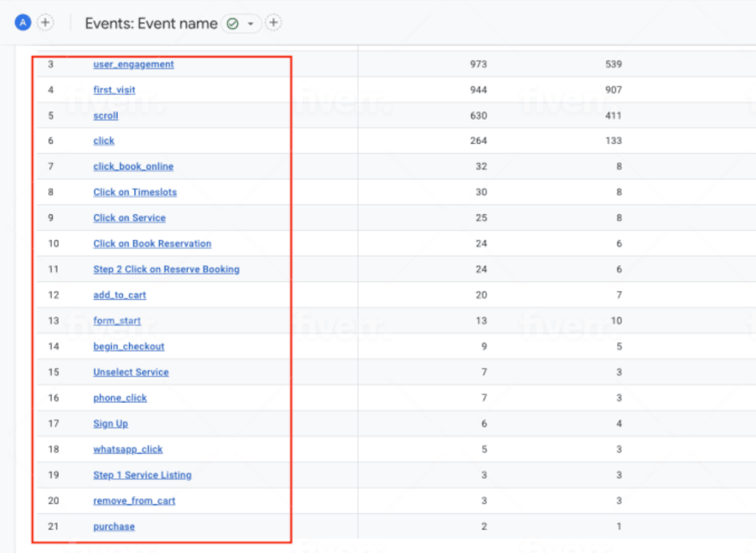756x553 pixels.
Task: Open the Events: Event name status dropdown
Action: 241,23
